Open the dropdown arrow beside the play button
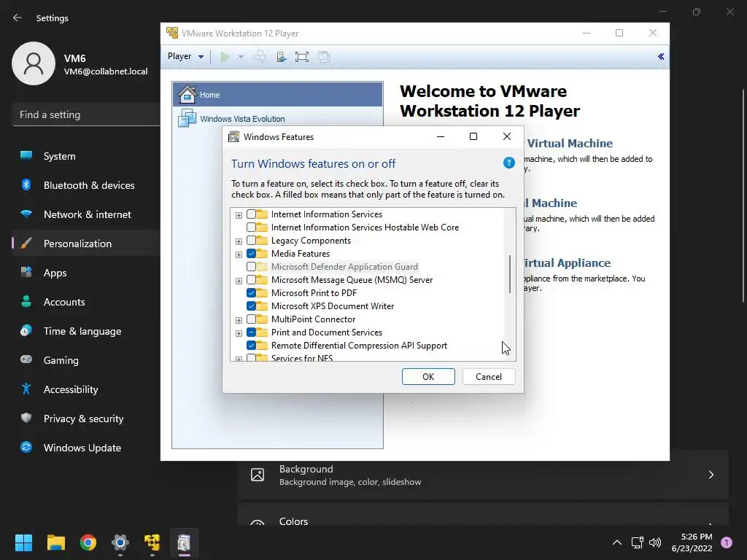Viewport: 747px width, 560px height. click(x=241, y=57)
